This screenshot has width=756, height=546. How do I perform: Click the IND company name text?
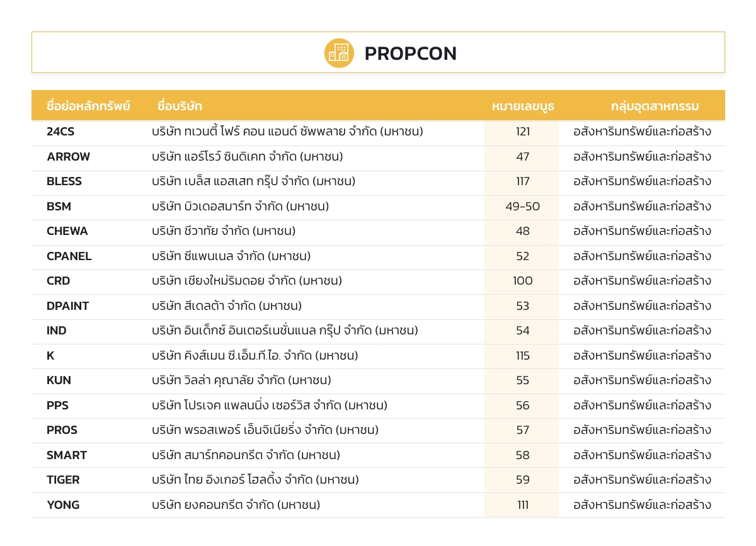285,331
